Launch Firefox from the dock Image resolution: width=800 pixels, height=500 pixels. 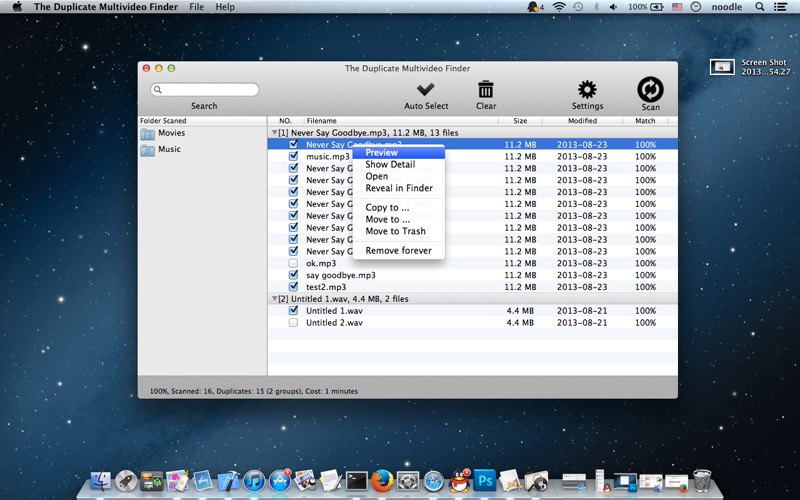click(382, 481)
